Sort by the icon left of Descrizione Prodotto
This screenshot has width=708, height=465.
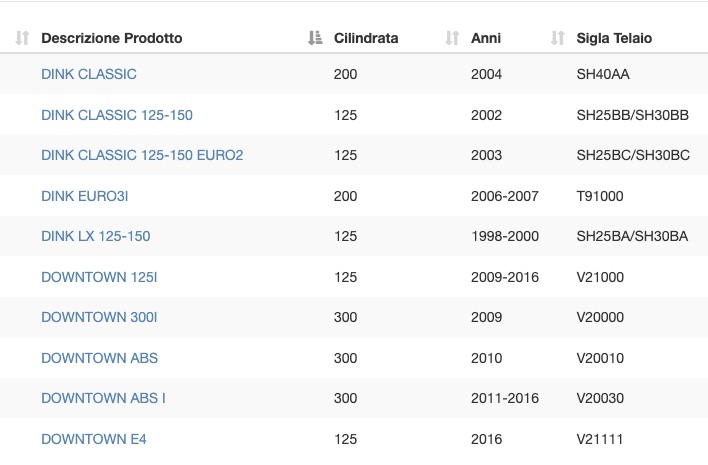(22, 38)
